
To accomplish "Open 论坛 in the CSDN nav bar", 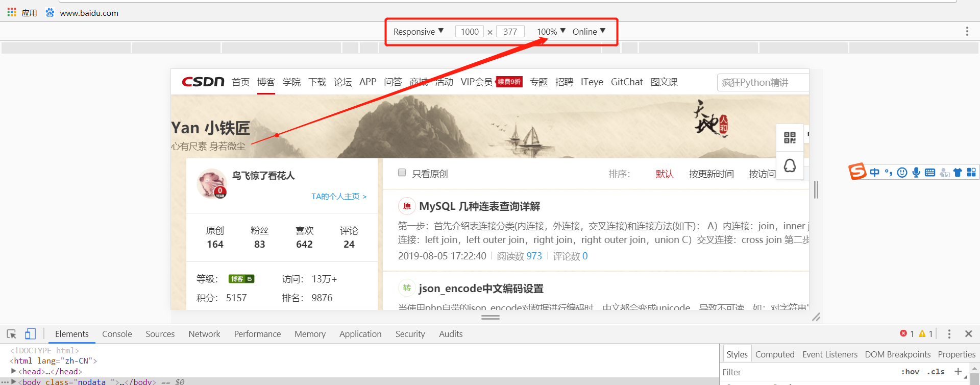I will pos(342,82).
